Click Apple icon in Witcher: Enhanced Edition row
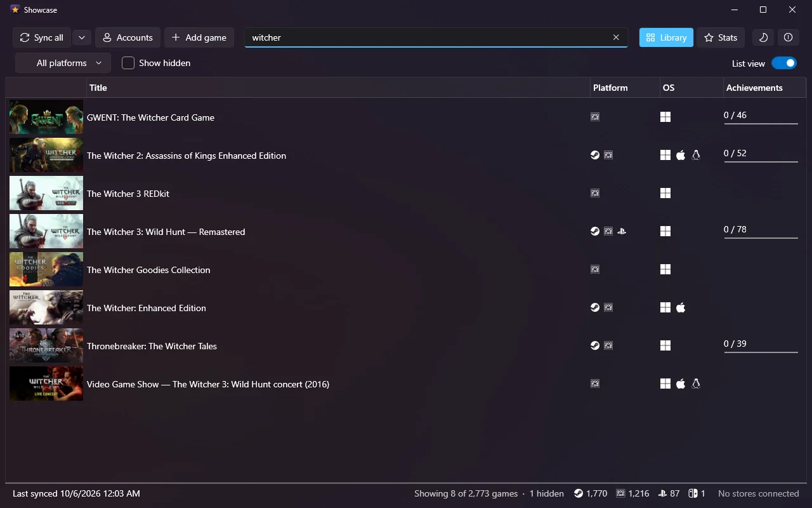This screenshot has height=508, width=812. pyautogui.click(x=681, y=307)
